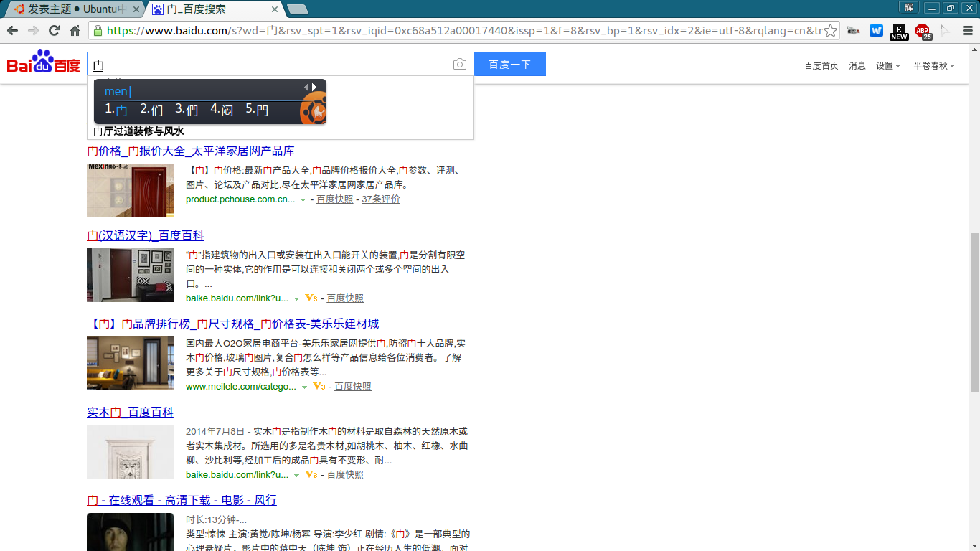Bookmark this page with the star icon
Viewport: 980px width, 551px height.
click(830, 31)
